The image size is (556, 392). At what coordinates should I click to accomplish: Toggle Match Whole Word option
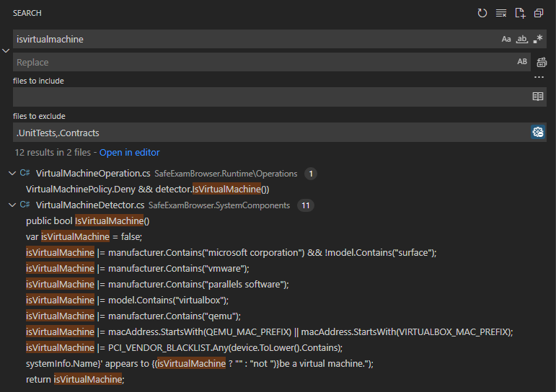point(522,39)
